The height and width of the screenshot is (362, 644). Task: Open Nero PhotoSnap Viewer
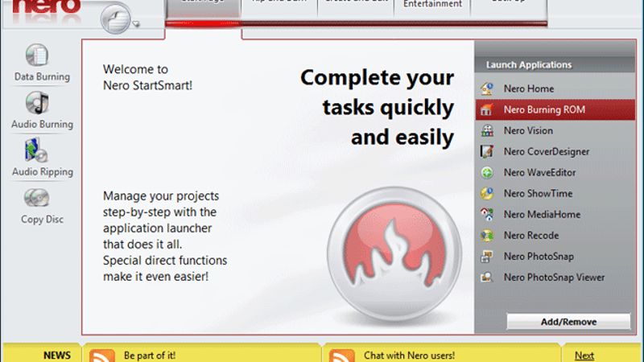tap(555, 277)
